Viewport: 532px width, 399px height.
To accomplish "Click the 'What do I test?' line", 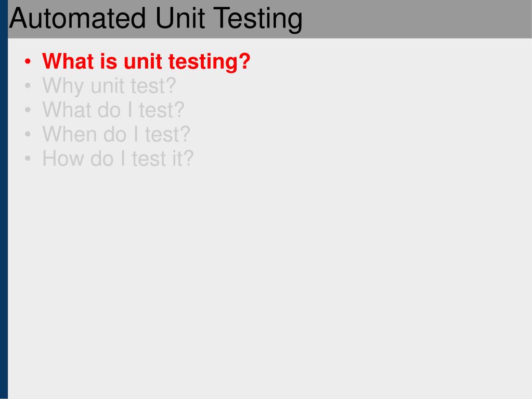I will click(x=113, y=110).
